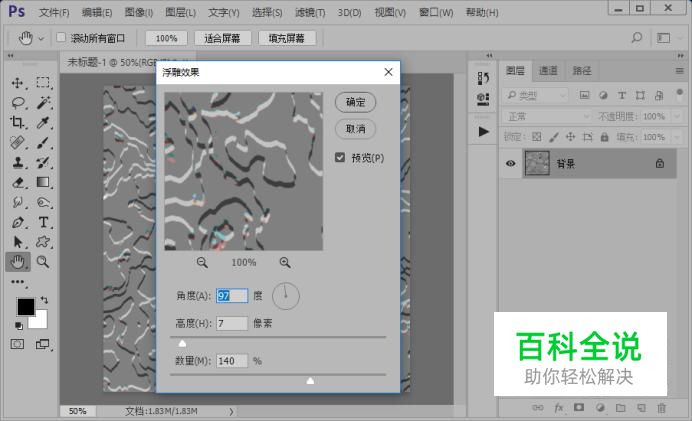The width and height of the screenshot is (692, 421).
Task: Create a new group folder
Action: (x=621, y=408)
